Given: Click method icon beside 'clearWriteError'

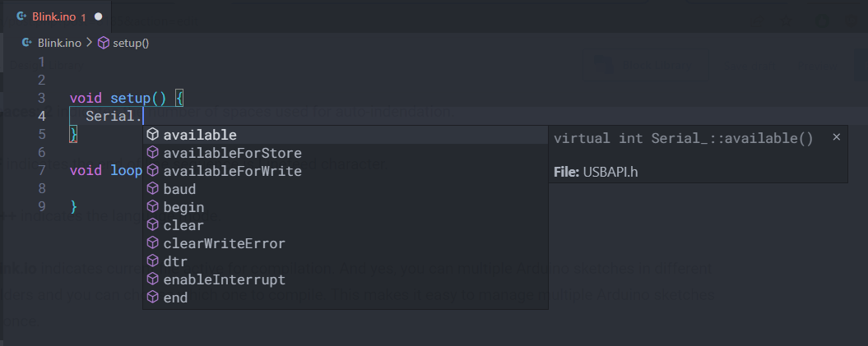Looking at the screenshot, I should coord(152,242).
